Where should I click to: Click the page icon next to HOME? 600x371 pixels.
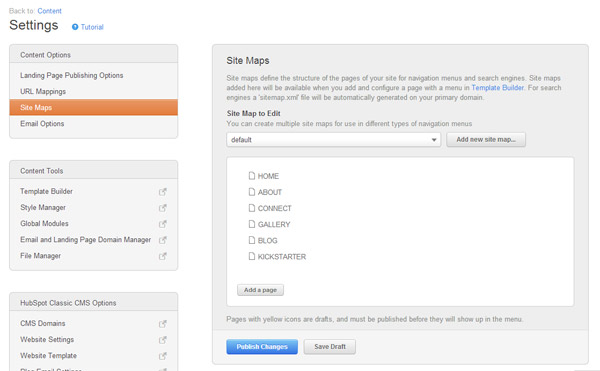point(251,176)
